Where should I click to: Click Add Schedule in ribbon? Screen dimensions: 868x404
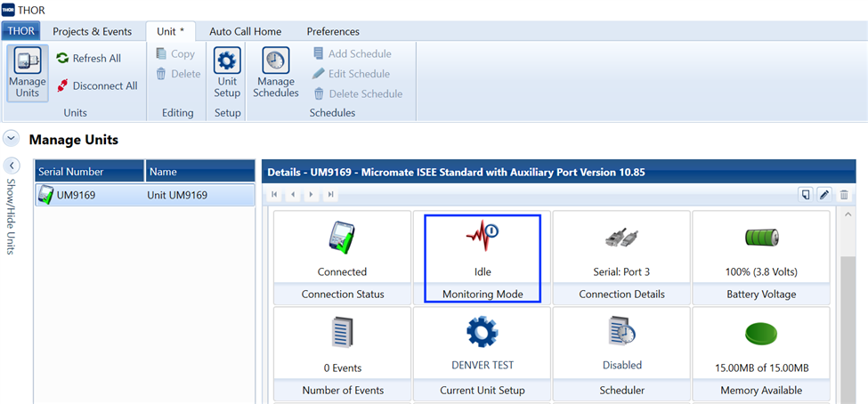click(x=352, y=53)
